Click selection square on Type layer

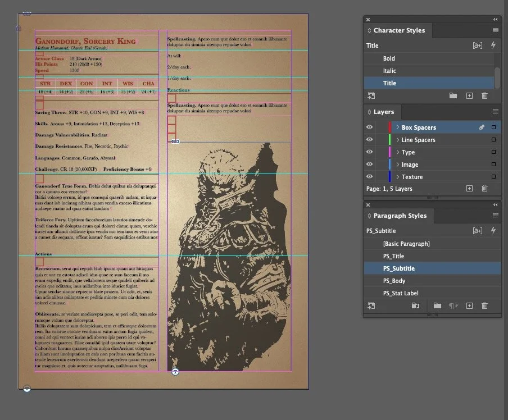(493, 152)
